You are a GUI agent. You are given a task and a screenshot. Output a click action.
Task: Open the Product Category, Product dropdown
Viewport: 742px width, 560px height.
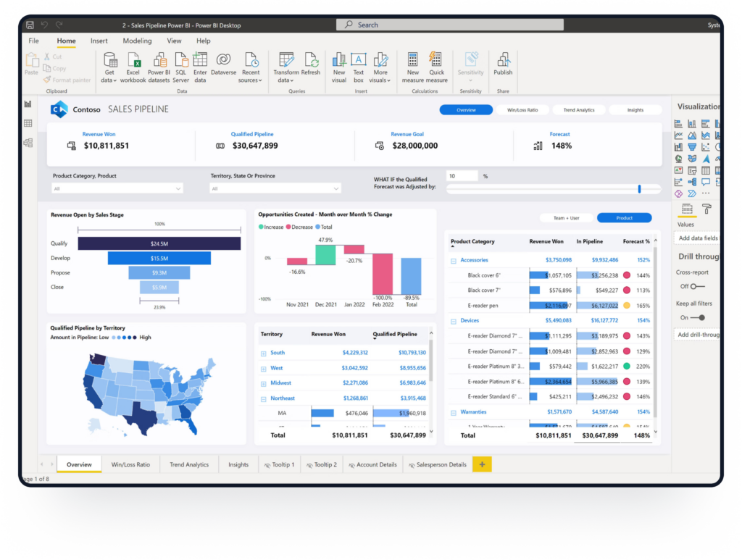pyautogui.click(x=117, y=188)
